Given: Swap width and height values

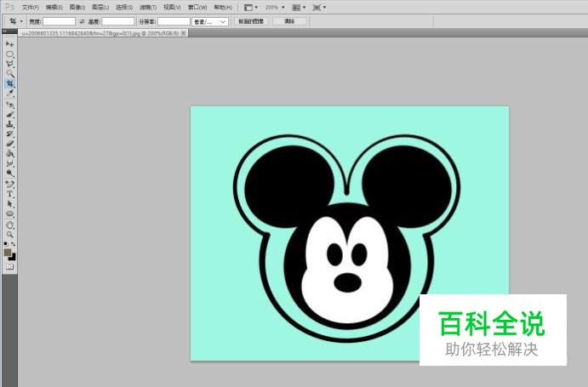Looking at the screenshot, I should click(x=82, y=22).
